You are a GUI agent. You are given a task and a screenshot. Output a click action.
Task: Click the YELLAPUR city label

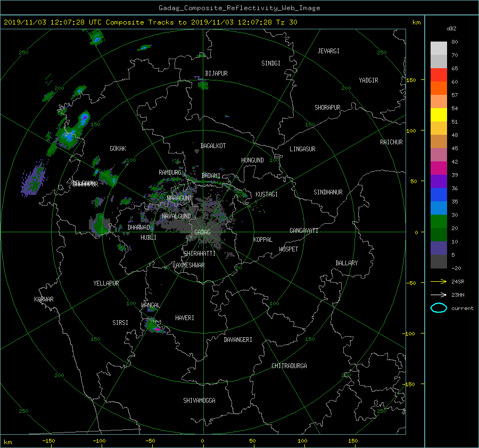click(106, 283)
